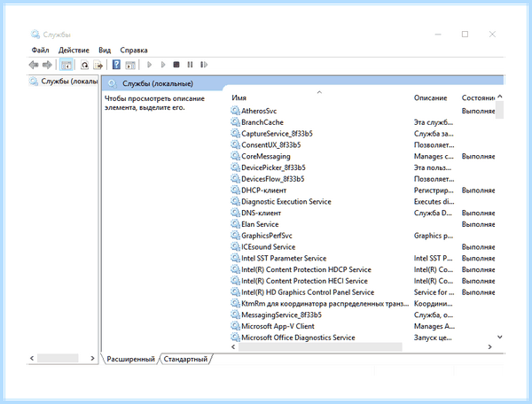Click the Stop service square icon
This screenshot has width=532, height=404.
pyautogui.click(x=176, y=65)
